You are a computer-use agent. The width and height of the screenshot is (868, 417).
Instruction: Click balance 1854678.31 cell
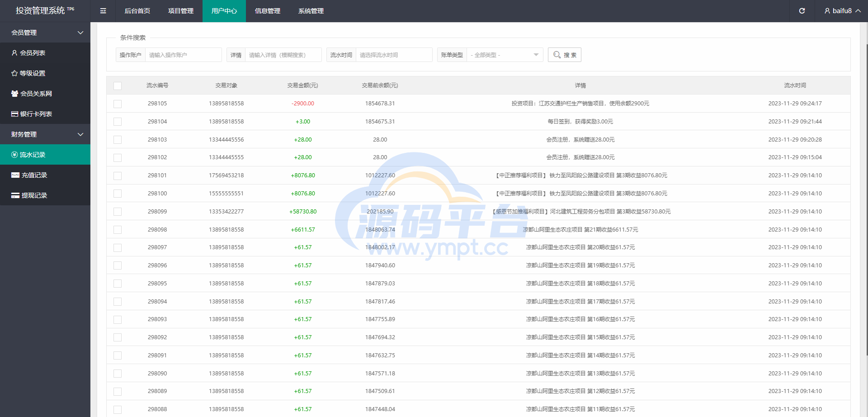(380, 104)
